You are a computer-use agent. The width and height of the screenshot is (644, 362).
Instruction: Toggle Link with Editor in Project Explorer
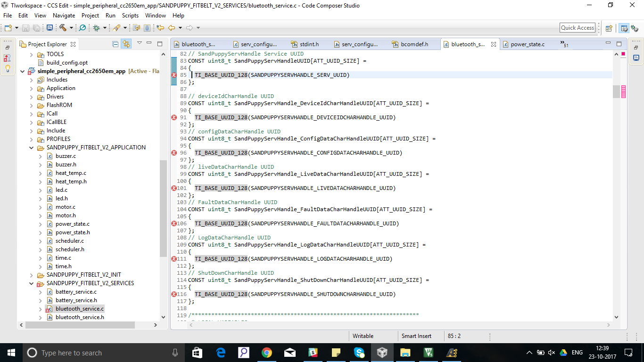coord(126,44)
